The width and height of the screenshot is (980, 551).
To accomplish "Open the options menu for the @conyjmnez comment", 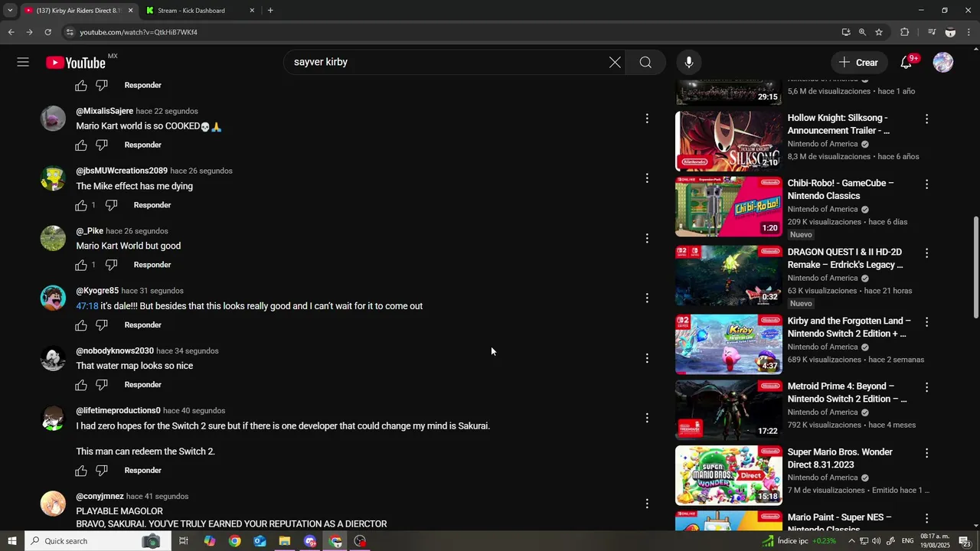I will [x=647, y=504].
